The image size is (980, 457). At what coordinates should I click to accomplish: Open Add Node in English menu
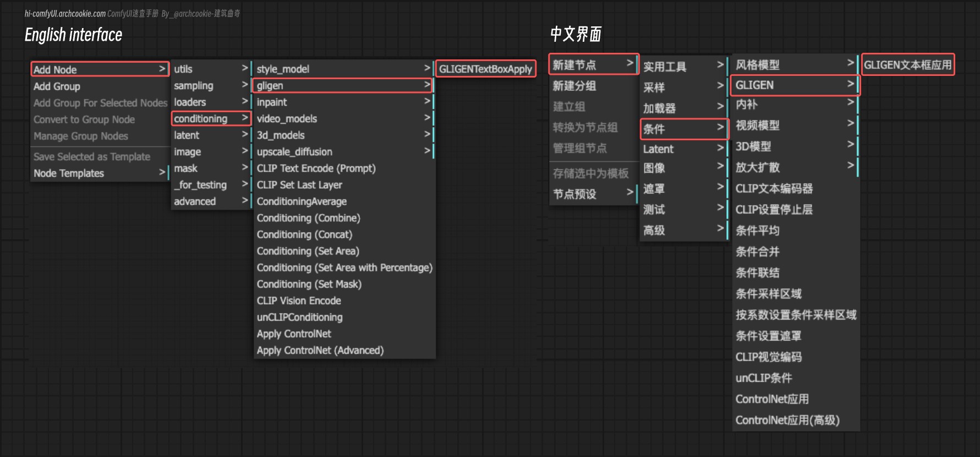pos(100,69)
